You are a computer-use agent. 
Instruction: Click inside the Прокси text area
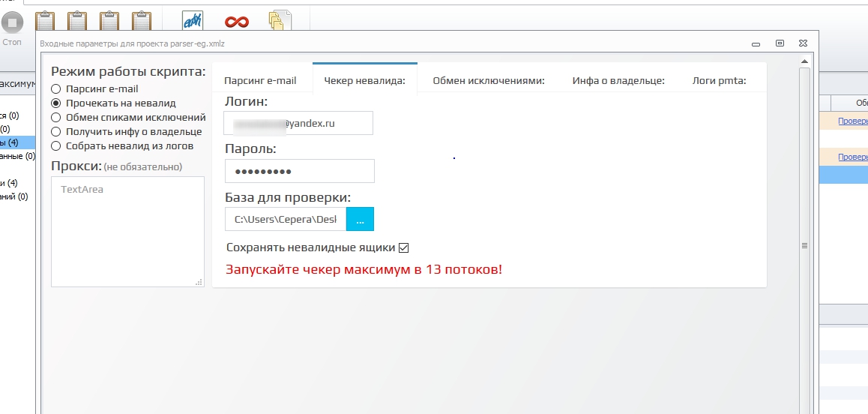(x=127, y=232)
